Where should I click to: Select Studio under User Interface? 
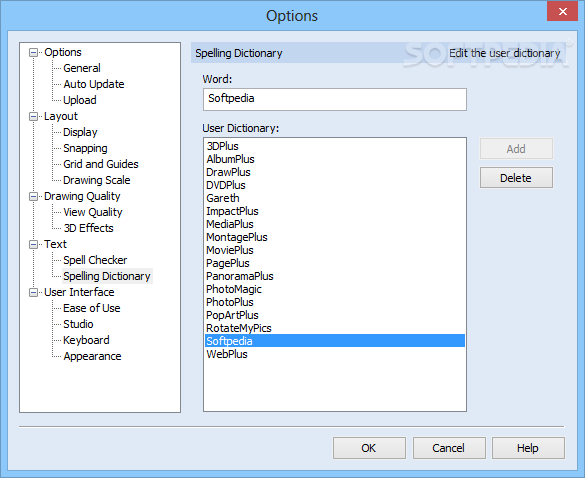78,324
